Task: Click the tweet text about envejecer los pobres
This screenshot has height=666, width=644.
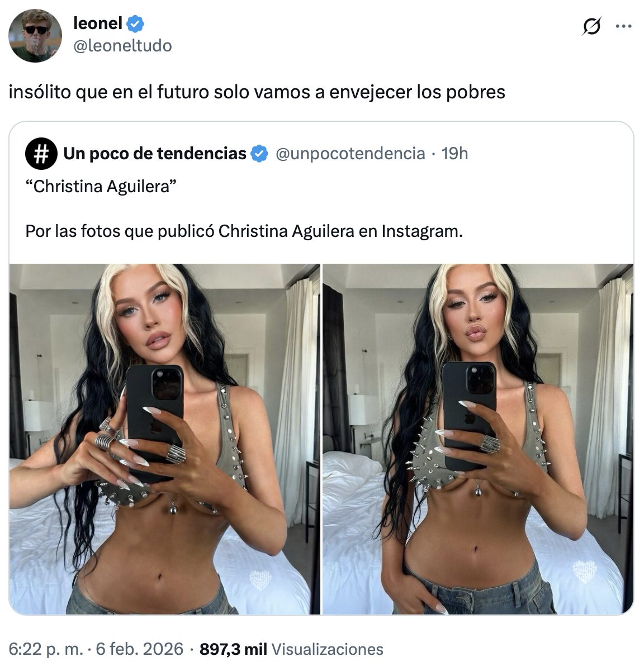Action: (257, 92)
